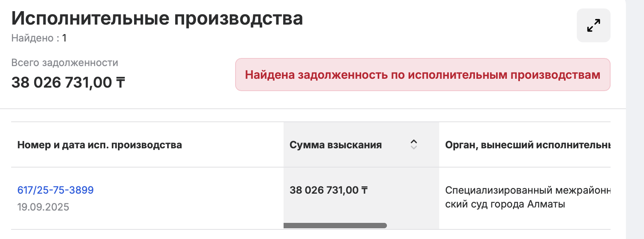Click the horizontal scrollbar thumb under the table
Image resolution: width=644 pixels, height=239 pixels.
pyautogui.click(x=335, y=226)
